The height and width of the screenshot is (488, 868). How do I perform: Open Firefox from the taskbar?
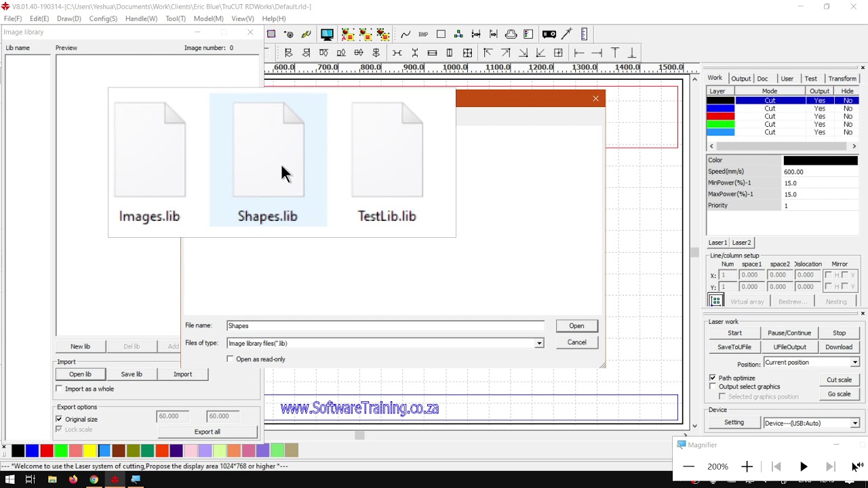coord(73,480)
